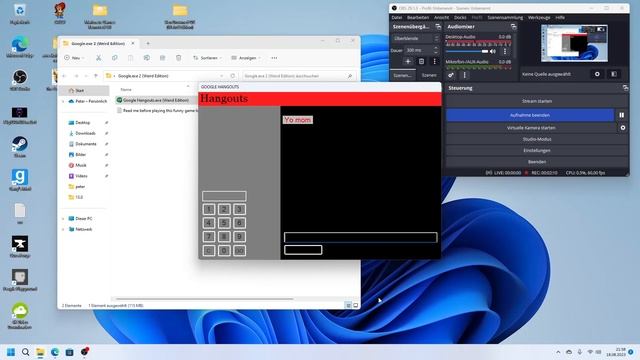Click the Delete trash icon in Explorer toolbar
This screenshot has height=360, width=640.
click(178, 58)
